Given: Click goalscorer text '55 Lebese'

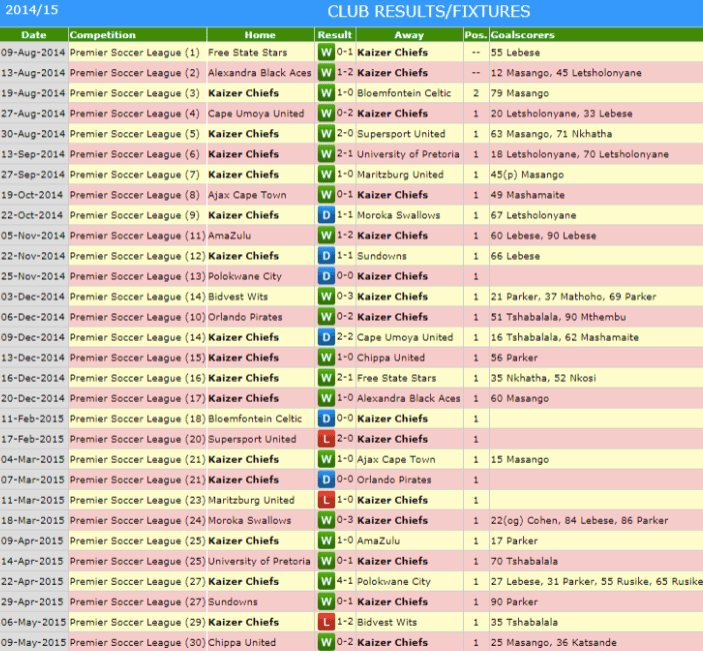Looking at the screenshot, I should click(x=515, y=52).
